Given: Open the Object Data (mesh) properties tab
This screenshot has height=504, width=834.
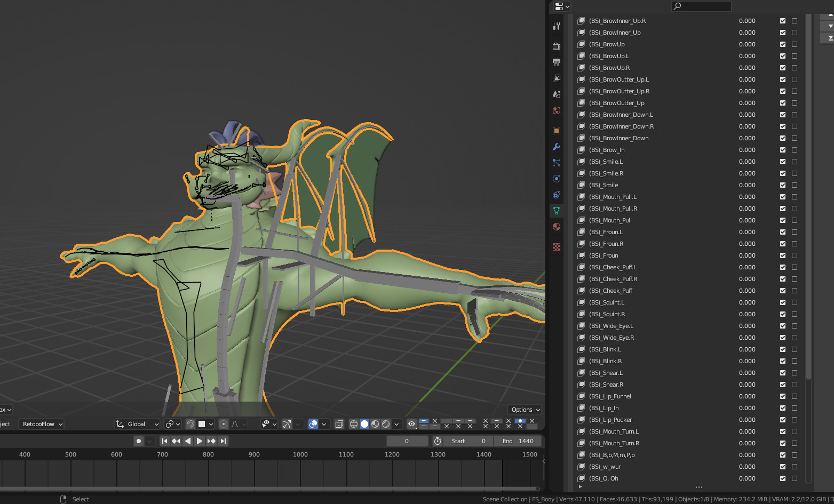Looking at the screenshot, I should point(557,211).
